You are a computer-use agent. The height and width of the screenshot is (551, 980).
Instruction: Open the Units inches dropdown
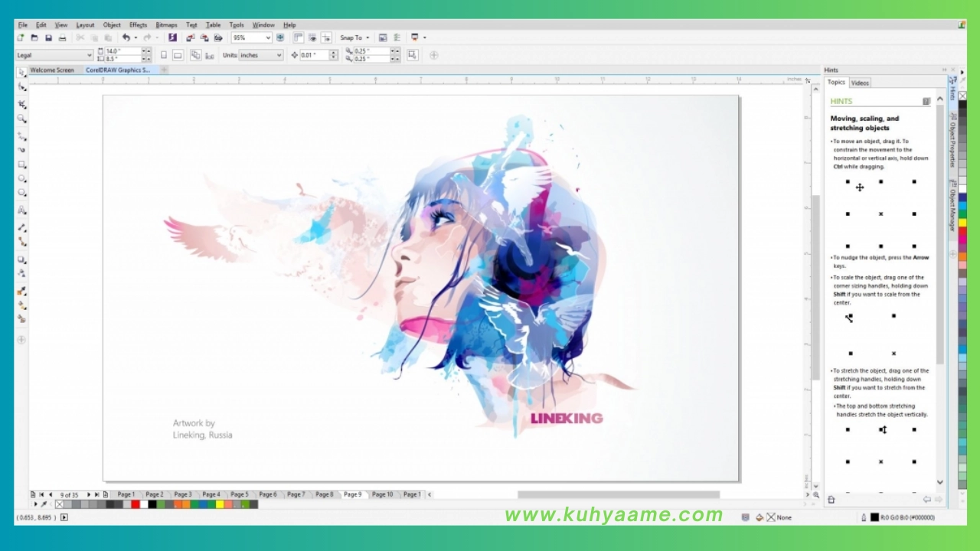click(279, 55)
